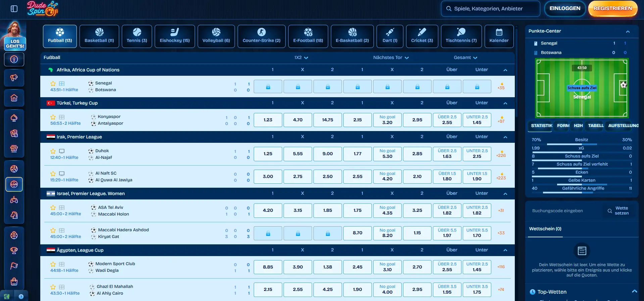
Task: Collapse the Punkte-Center panel
Action: point(628,32)
